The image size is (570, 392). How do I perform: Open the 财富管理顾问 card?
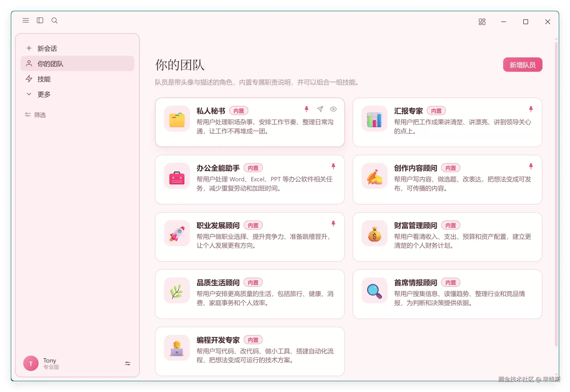pyautogui.click(x=447, y=237)
